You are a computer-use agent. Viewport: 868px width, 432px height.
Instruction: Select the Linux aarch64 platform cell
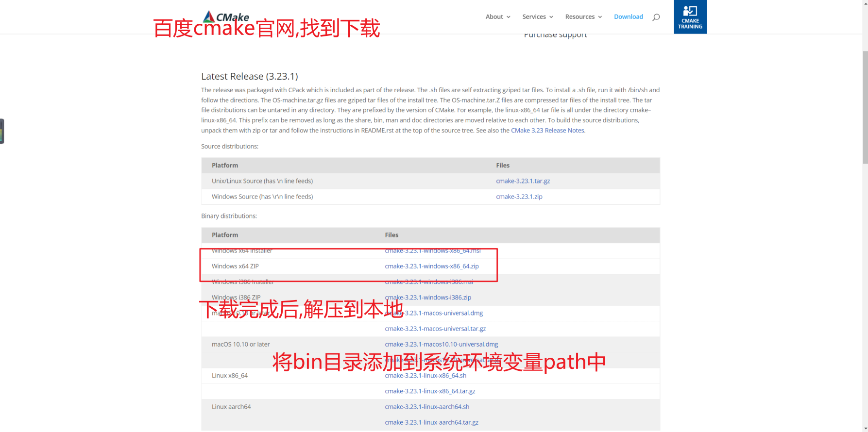pyautogui.click(x=231, y=407)
